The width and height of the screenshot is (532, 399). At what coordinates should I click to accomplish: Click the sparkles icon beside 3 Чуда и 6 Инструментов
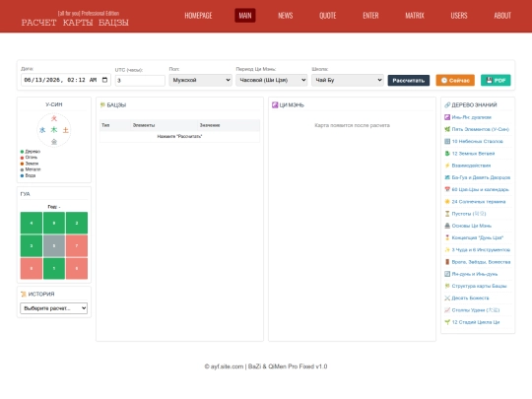tap(447, 249)
